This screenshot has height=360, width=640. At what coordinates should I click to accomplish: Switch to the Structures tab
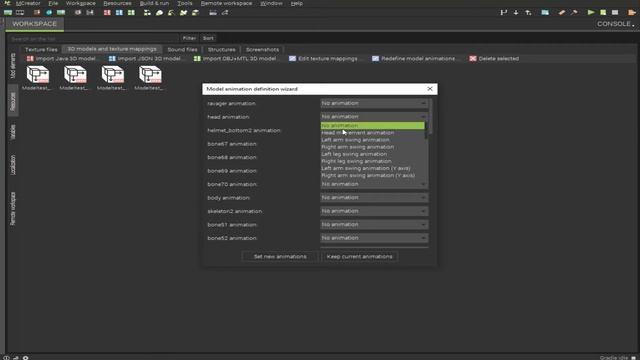coord(222,49)
